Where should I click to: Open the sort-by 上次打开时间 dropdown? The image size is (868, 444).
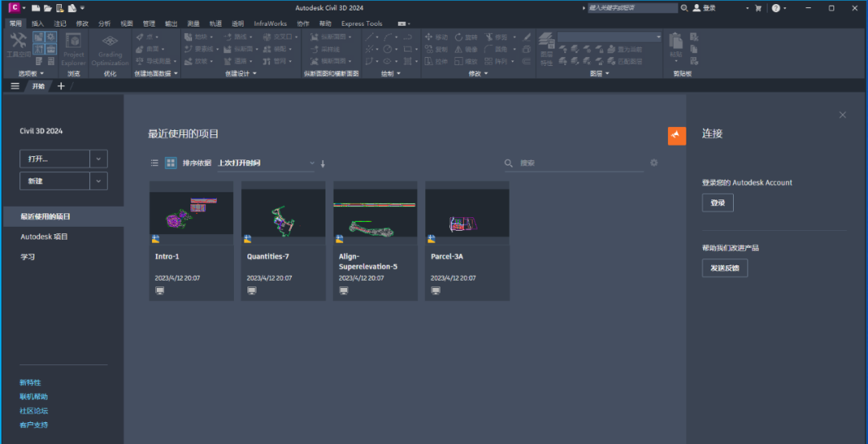265,163
